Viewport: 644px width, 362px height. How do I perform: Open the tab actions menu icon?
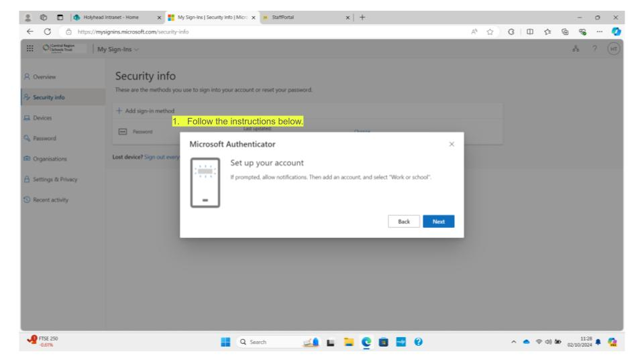(60, 17)
